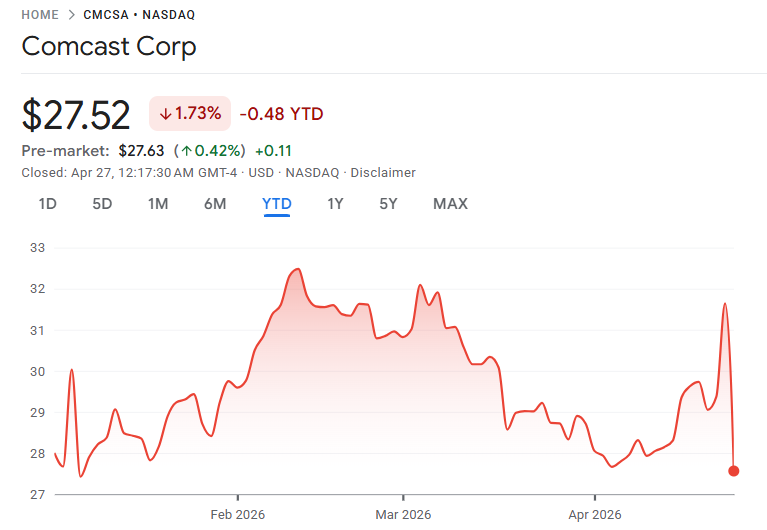This screenshot has height=530, width=767.
Task: Show the 1M price history
Action: click(157, 204)
